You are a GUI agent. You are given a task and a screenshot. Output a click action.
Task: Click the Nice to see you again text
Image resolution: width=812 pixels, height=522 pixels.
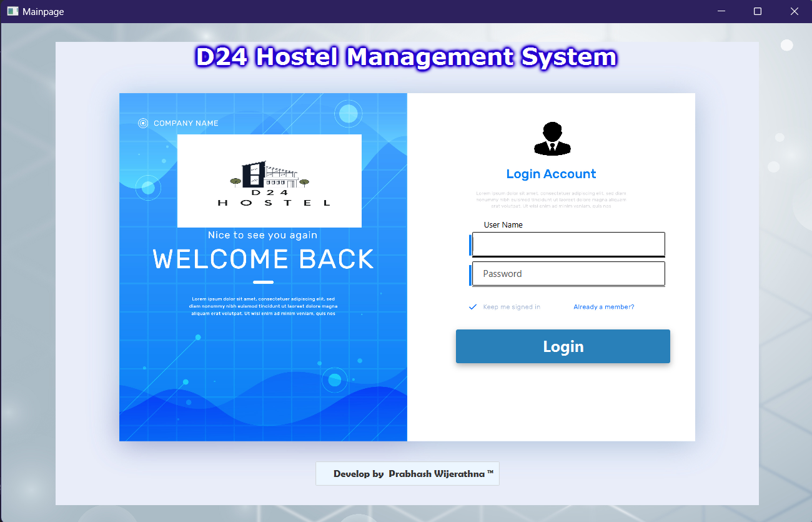click(x=262, y=235)
